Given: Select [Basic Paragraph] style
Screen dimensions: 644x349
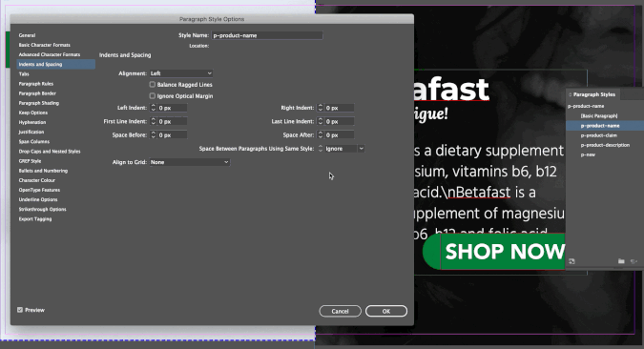Looking at the screenshot, I should tap(599, 116).
